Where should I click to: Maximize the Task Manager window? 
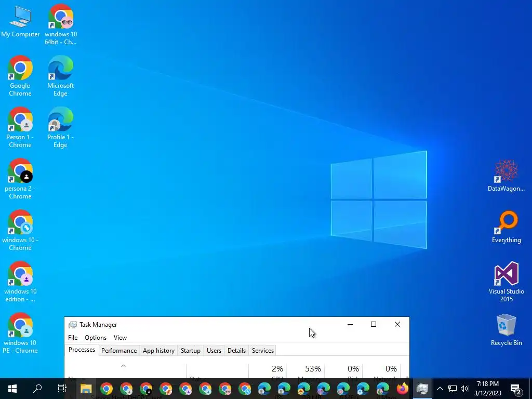[x=374, y=324]
